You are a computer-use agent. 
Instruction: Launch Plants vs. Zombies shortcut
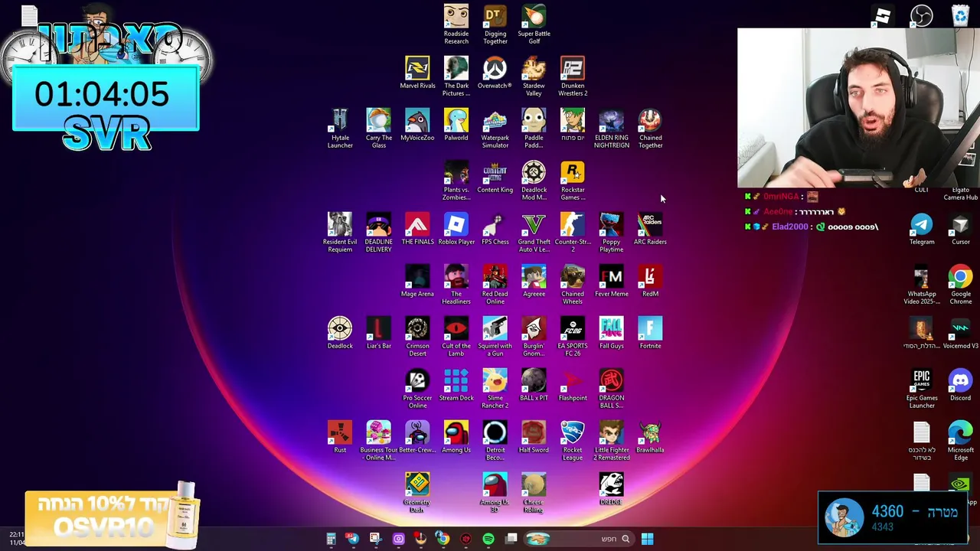(456, 180)
